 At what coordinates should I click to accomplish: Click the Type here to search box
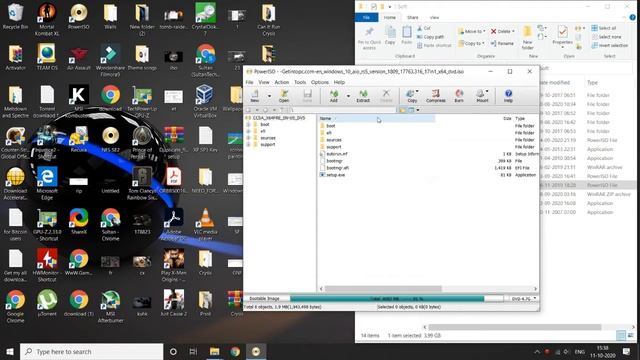(91, 351)
